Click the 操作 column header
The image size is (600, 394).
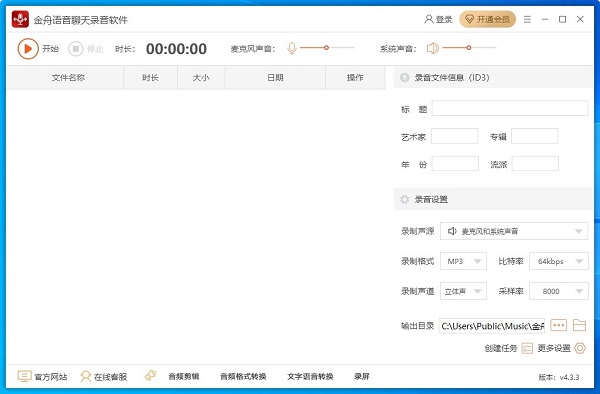[x=355, y=78]
